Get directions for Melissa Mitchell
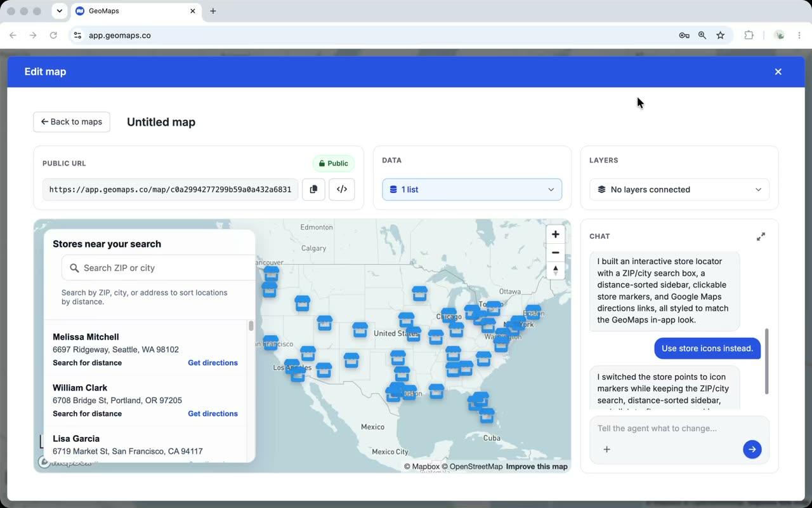The image size is (812, 508). coord(213,363)
